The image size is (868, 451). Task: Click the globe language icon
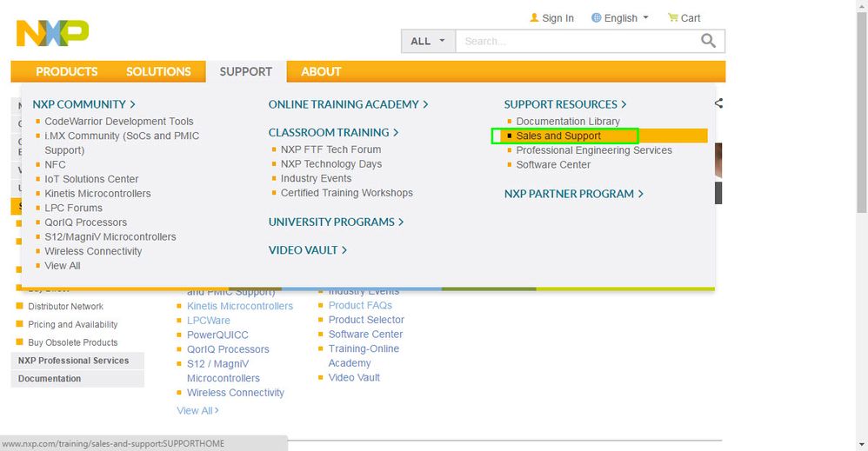click(596, 17)
